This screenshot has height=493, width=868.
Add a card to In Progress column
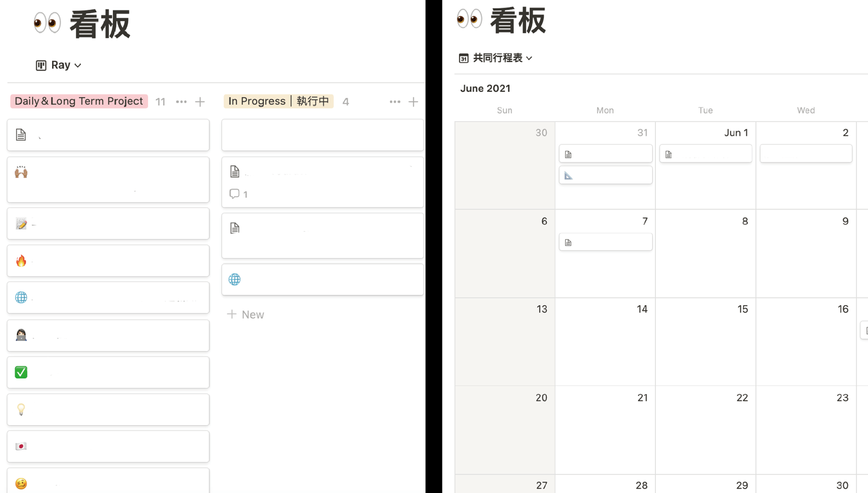pos(413,102)
